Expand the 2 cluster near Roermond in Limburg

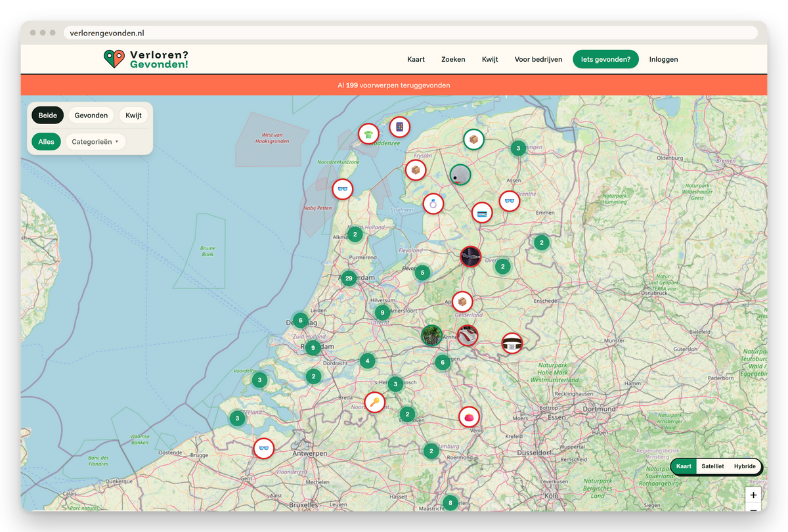coord(431,451)
